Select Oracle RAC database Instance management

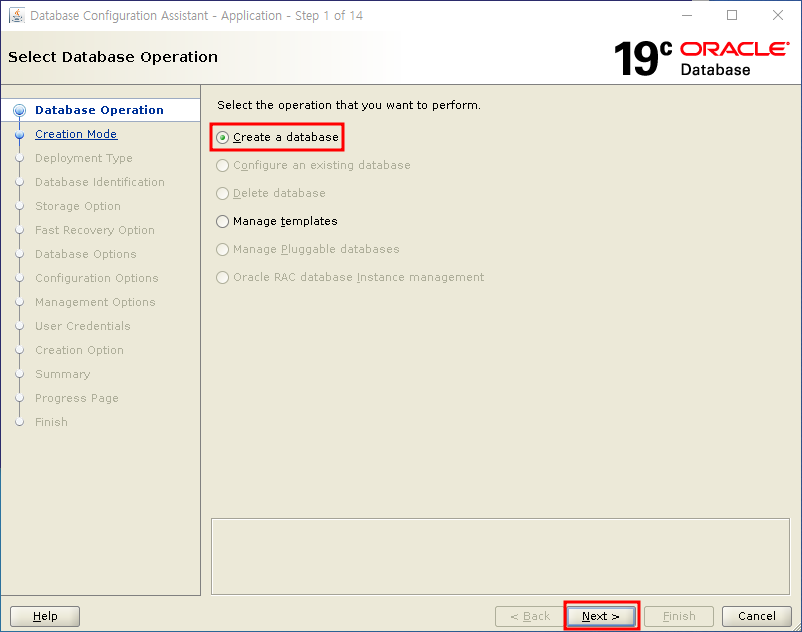tap(350, 277)
